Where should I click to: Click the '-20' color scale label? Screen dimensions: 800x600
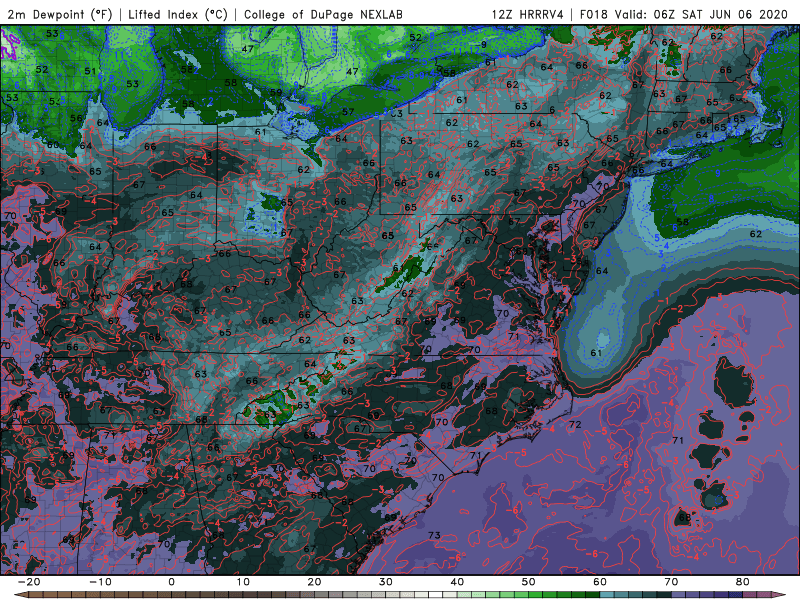tap(29, 582)
